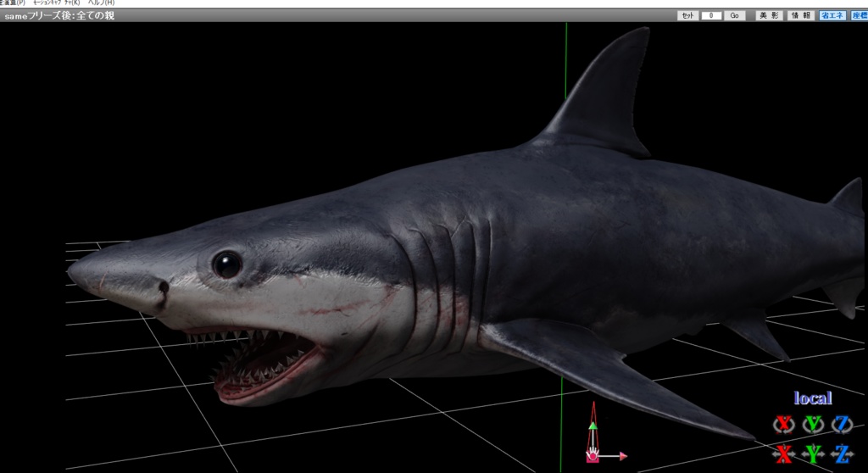Click the pink bone marker at gizmo base
Screen dimensions: 868x473
point(592,456)
